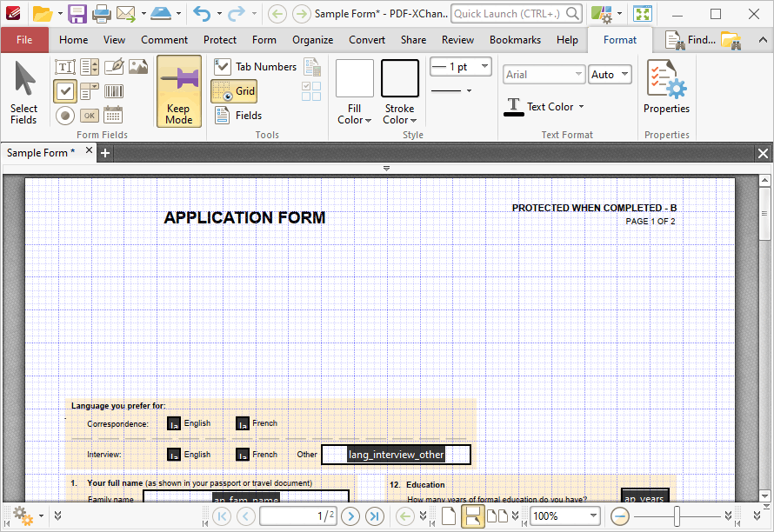Select the Date field tool icon

113,115
